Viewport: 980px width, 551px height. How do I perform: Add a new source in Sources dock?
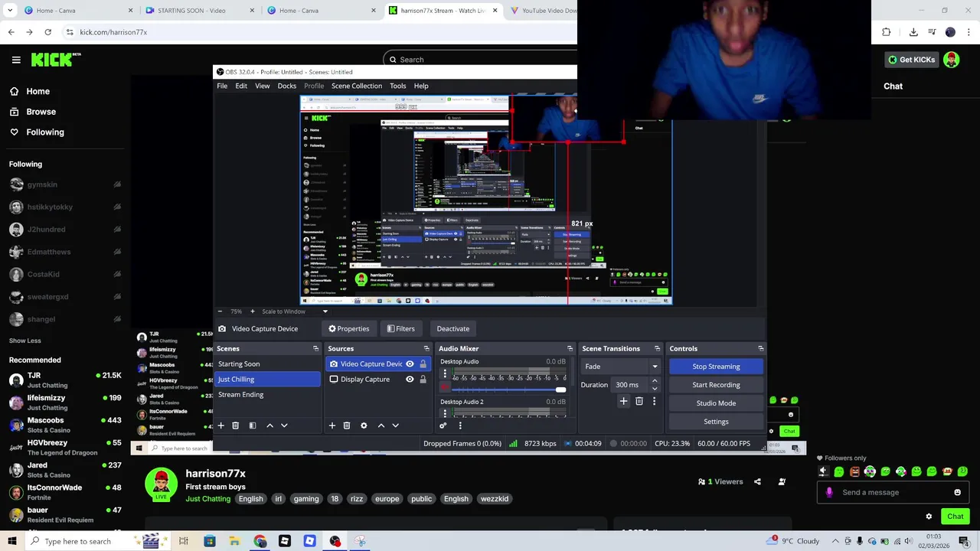[x=332, y=425]
